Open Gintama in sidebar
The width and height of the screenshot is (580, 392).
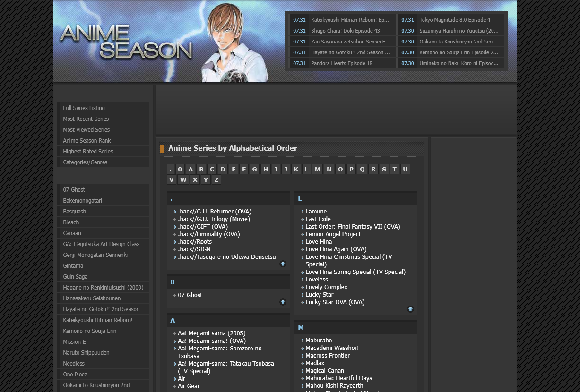[103, 266]
